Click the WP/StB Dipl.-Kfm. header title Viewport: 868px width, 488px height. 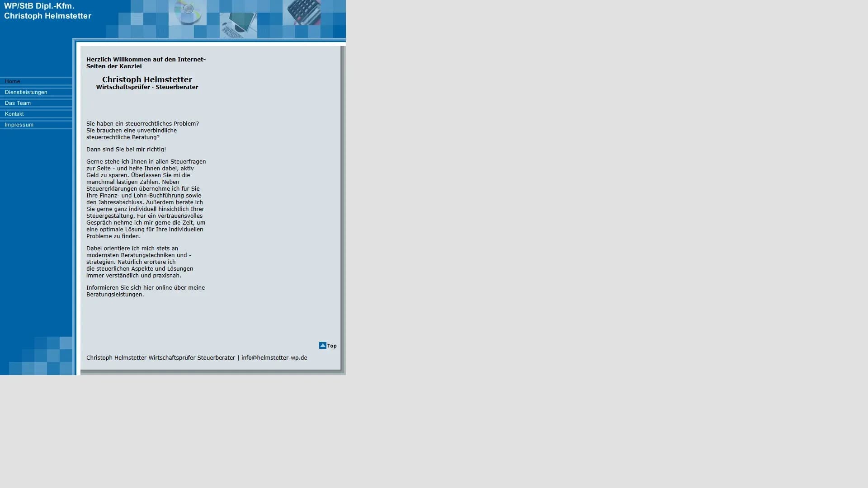click(39, 6)
